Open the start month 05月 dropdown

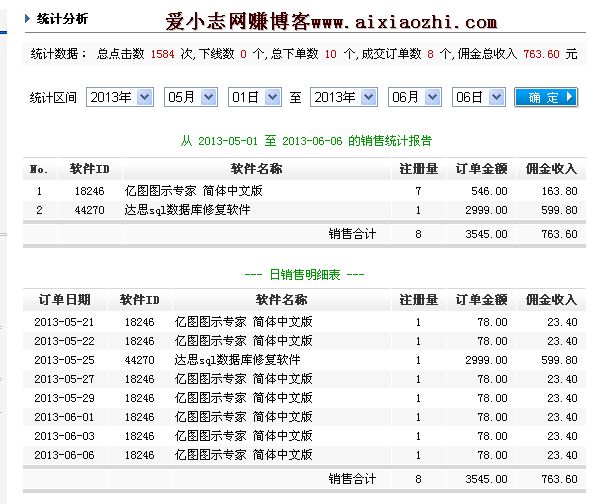click(x=191, y=97)
